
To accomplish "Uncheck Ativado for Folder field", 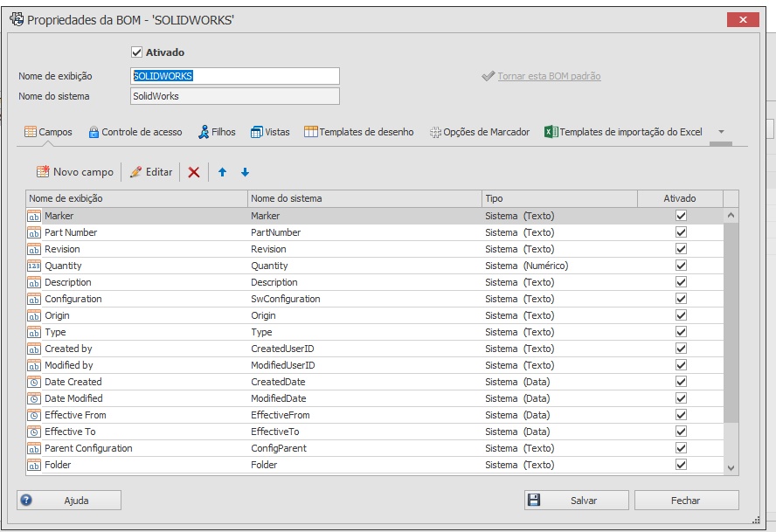I will point(681,464).
